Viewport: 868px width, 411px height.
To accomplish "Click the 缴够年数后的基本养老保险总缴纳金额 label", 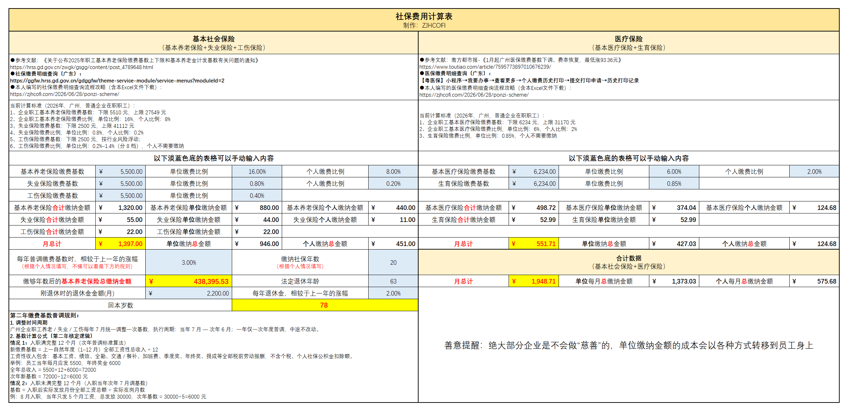I will (77, 281).
